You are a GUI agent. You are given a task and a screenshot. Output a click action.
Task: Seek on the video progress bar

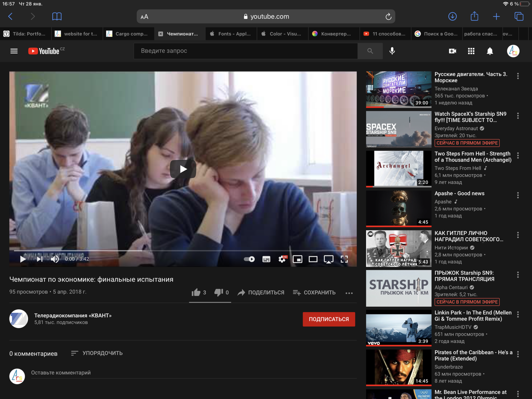[x=183, y=251]
